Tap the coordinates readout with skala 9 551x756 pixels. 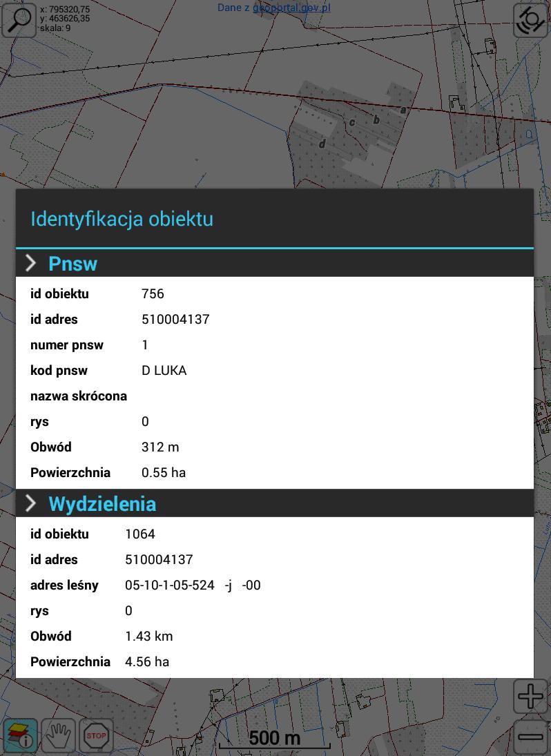point(65,19)
